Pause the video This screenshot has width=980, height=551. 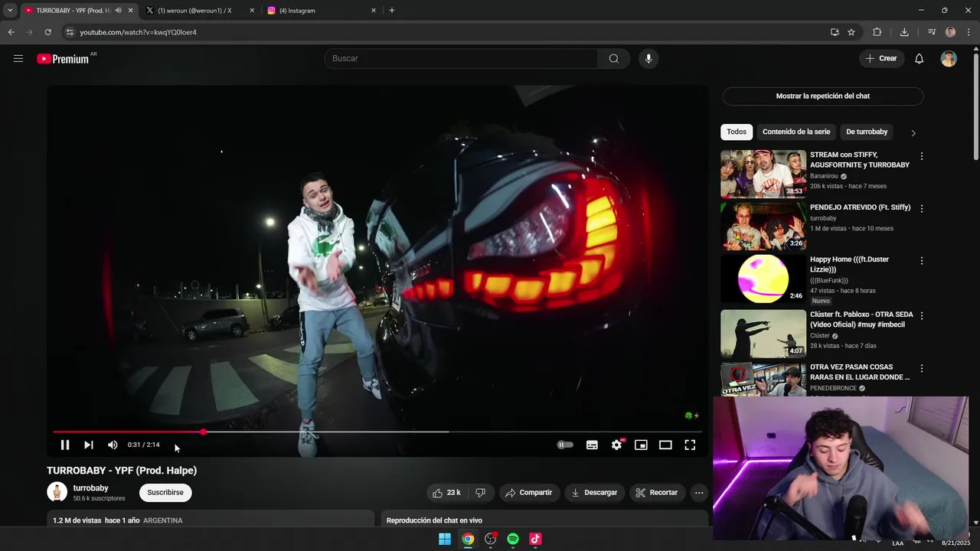65,445
